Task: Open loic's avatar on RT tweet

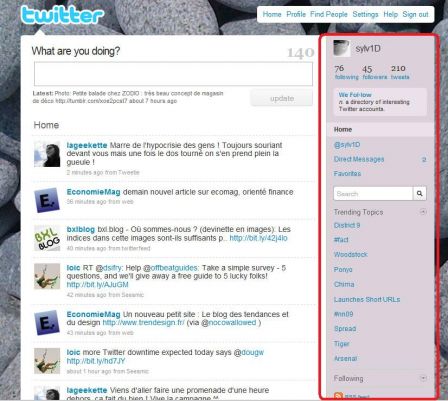Action: 47,276
